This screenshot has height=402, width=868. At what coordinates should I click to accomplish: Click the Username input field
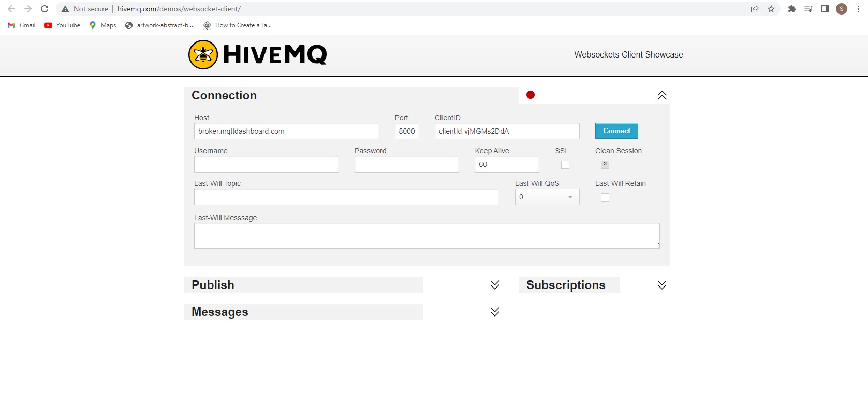tap(267, 164)
